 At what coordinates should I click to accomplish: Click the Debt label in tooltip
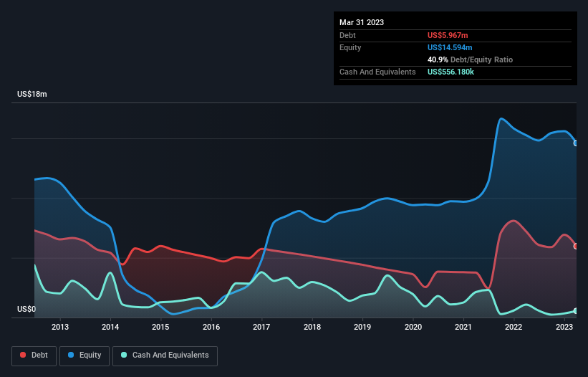tap(347, 35)
